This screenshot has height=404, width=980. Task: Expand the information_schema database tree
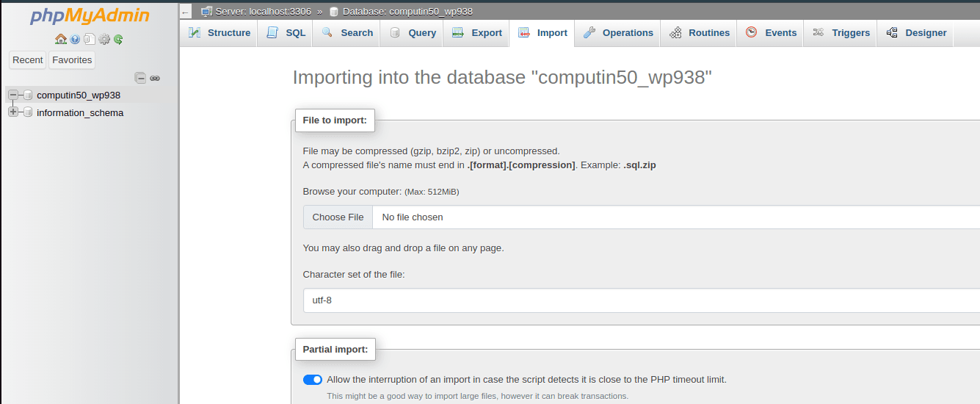point(13,112)
